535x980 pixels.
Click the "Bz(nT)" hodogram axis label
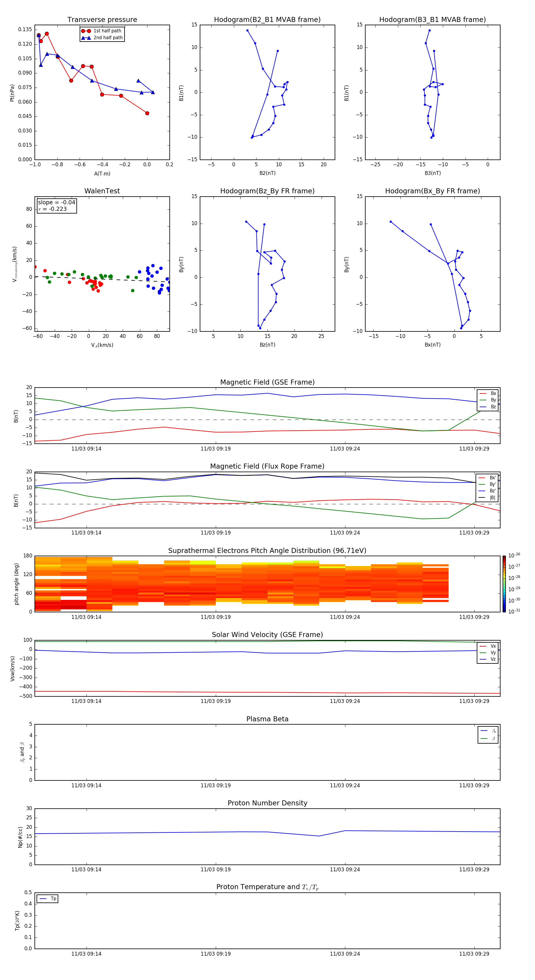coord(267,345)
